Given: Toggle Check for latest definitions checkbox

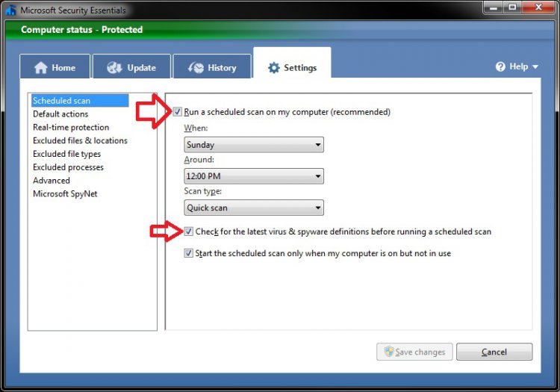Looking at the screenshot, I should coord(189,231).
